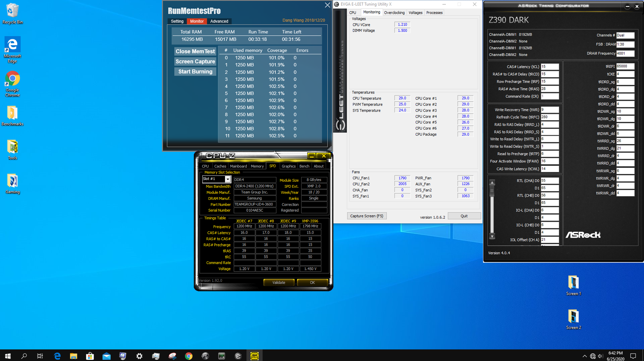The height and width of the screenshot is (361, 644).
Task: Open the Windows Start menu
Action: click(8, 356)
